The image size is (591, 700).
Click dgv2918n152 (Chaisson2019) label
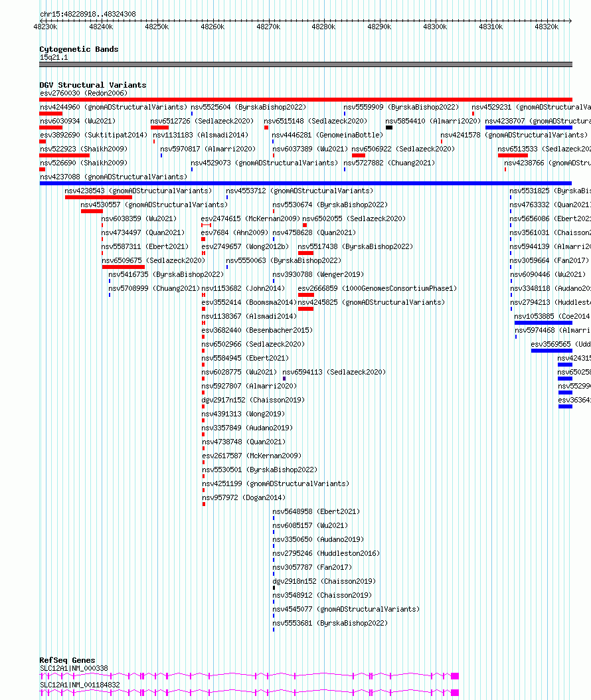[x=324, y=581]
